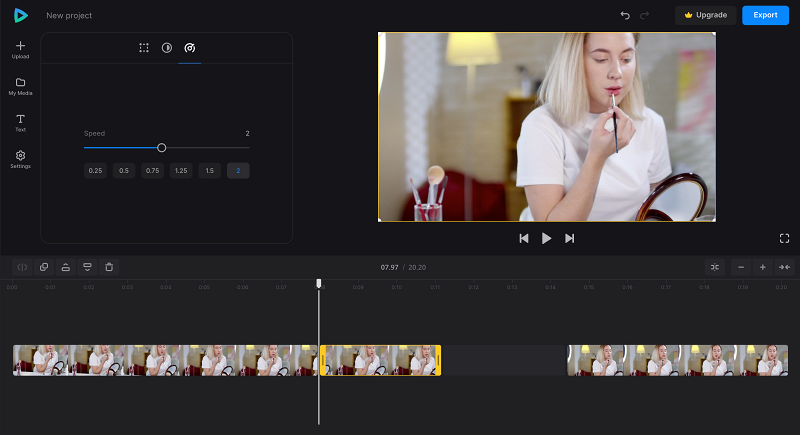The image size is (800, 435).
Task: Switch to the Transform tab icon
Action: point(144,48)
